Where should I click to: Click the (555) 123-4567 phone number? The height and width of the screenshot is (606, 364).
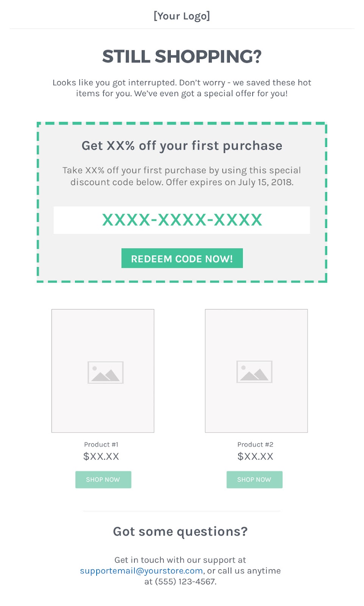click(x=185, y=582)
